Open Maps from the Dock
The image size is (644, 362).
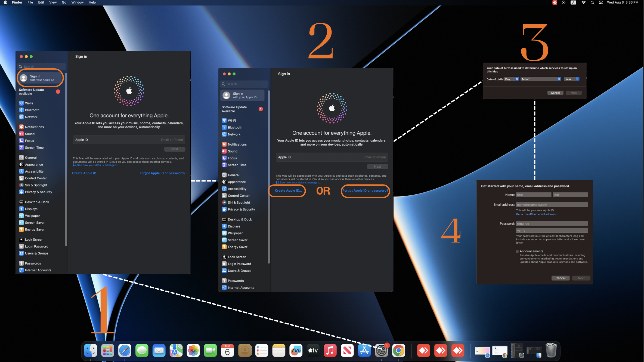(176, 351)
